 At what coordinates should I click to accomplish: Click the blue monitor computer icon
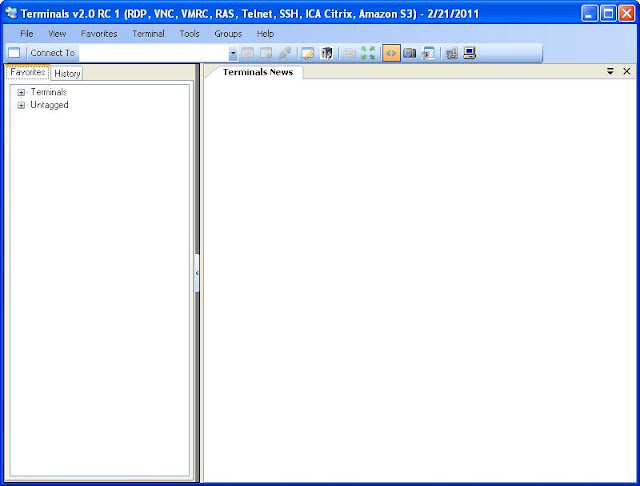pos(470,53)
